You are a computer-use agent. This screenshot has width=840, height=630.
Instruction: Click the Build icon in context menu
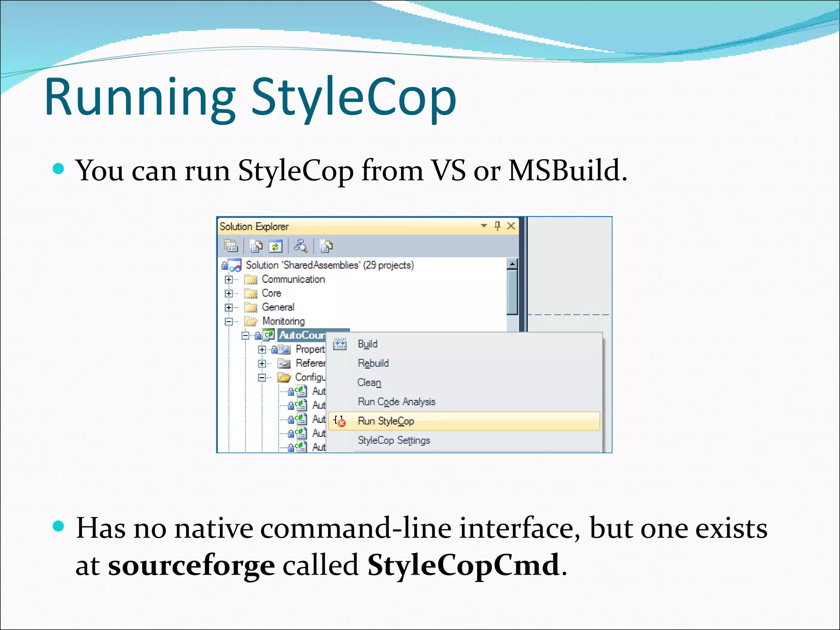coord(340,344)
